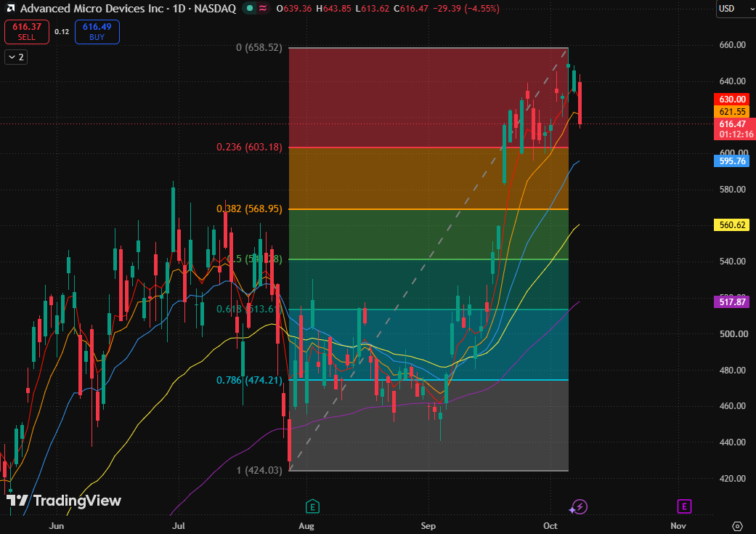Click the Oct label on time axis
The height and width of the screenshot is (534, 756).
coord(550,526)
